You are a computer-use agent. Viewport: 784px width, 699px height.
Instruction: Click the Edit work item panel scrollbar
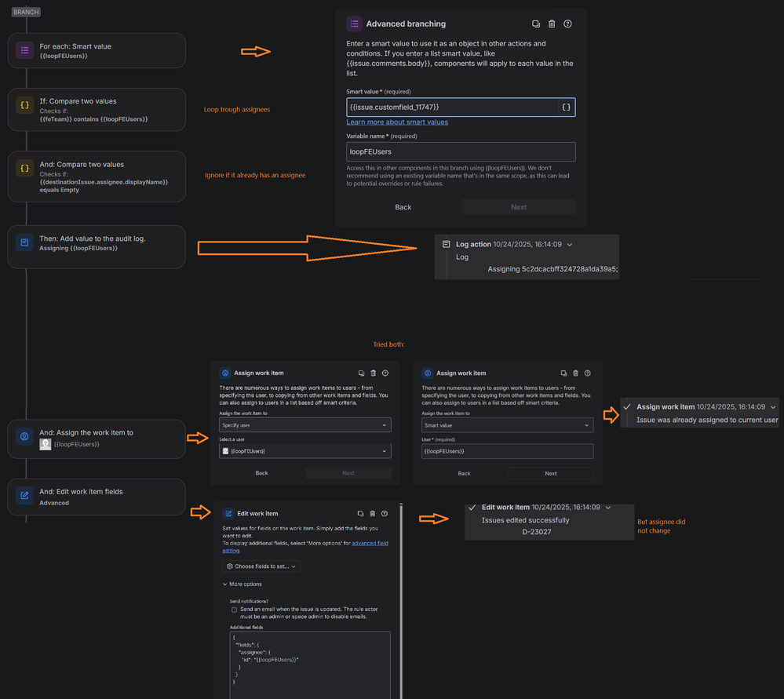pyautogui.click(x=401, y=600)
